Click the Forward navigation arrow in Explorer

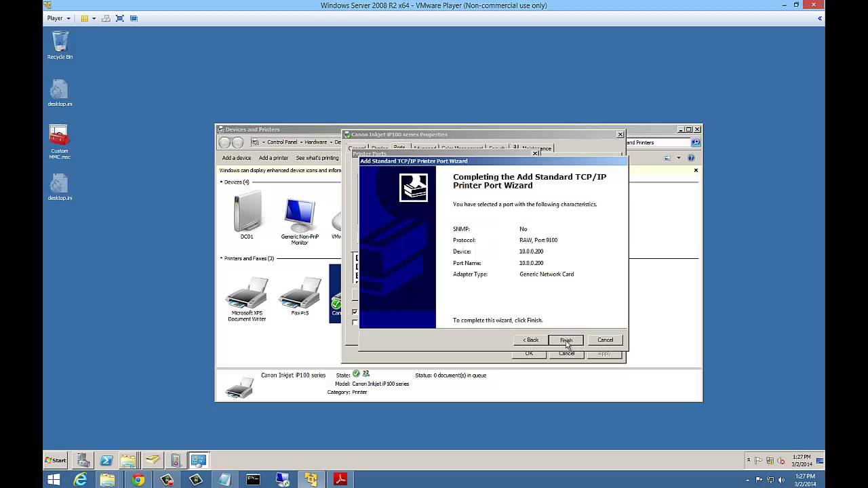coord(237,142)
